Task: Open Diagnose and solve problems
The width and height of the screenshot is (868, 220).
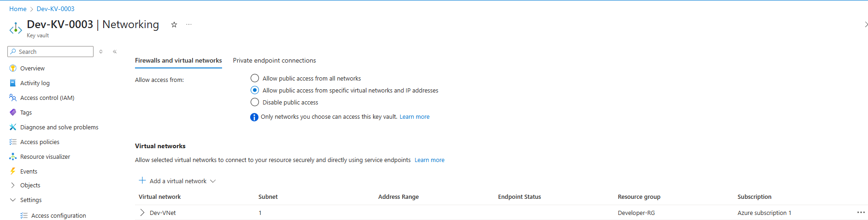Action: click(x=59, y=127)
